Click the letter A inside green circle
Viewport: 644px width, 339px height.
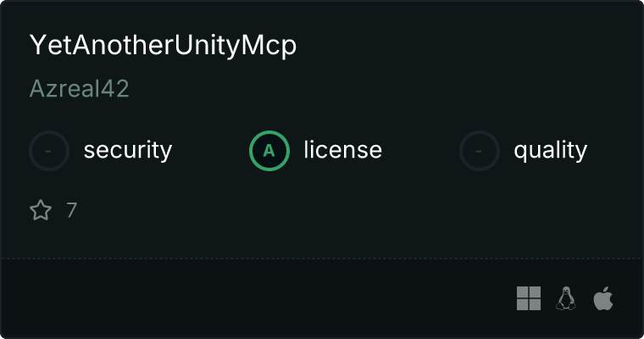269,151
